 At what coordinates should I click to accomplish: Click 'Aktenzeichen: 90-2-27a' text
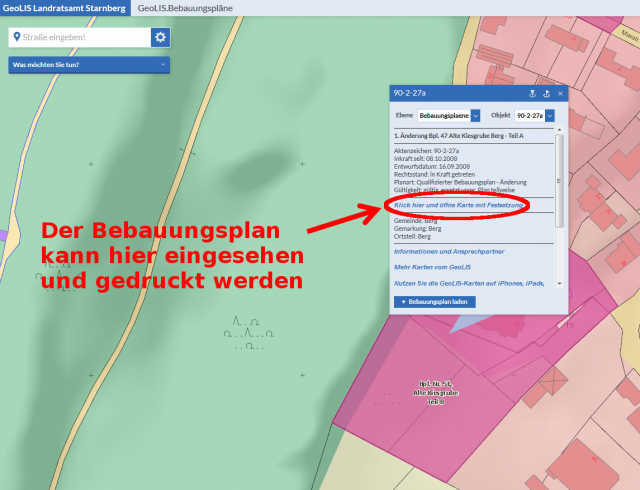427,151
